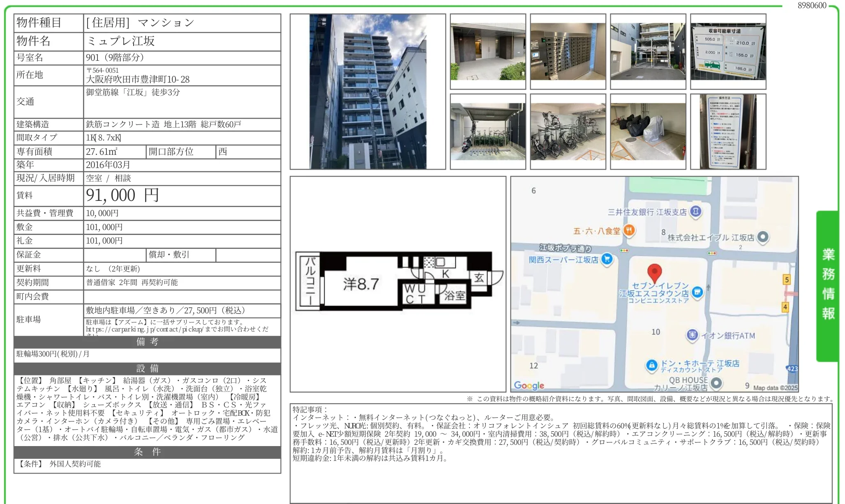The height and width of the screenshot is (504, 845).
Task: Open the covered motorcycles photo thumbnail
Action: tap(648, 131)
